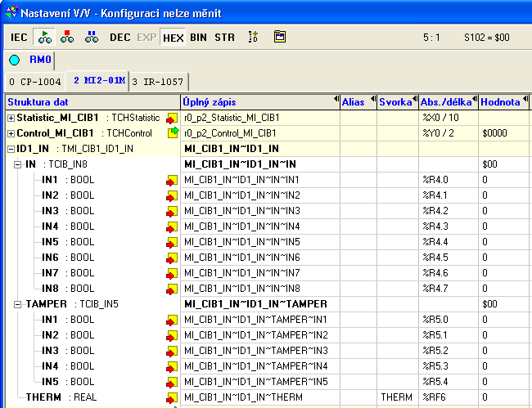This screenshot has height=408, width=532.
Task: Click the blue-pause binoculars icon
Action: 92,37
